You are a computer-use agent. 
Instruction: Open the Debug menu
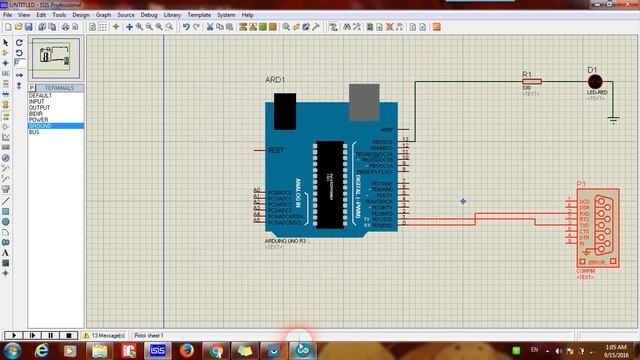149,15
